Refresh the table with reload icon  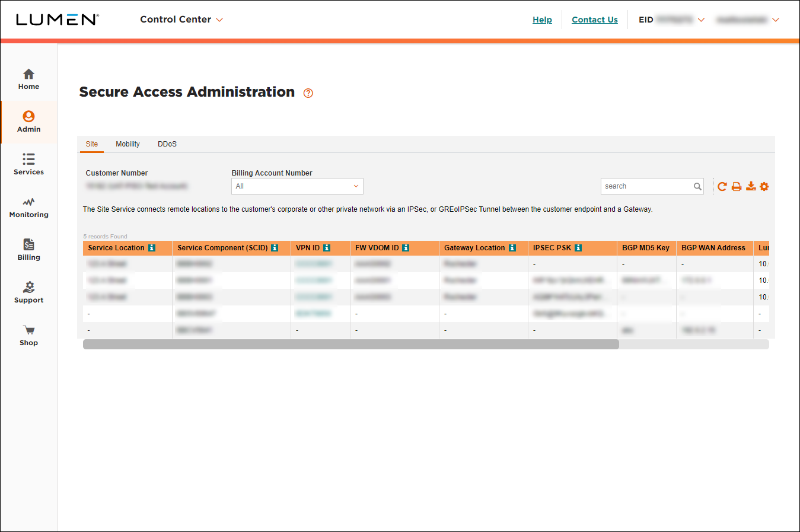pos(722,186)
